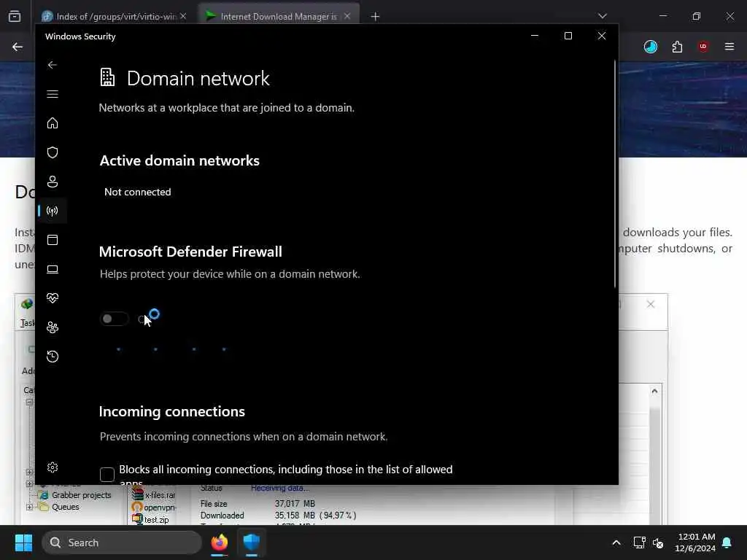This screenshot has width=747, height=560.
Task: Open the Home page in sidebar
Action: 53,123
